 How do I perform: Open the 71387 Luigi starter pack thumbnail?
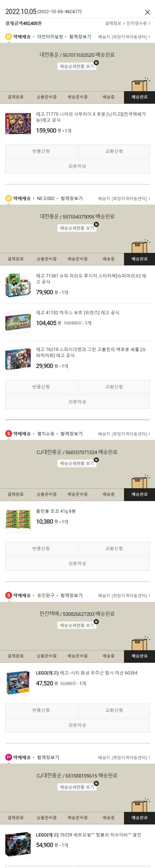point(18,285)
